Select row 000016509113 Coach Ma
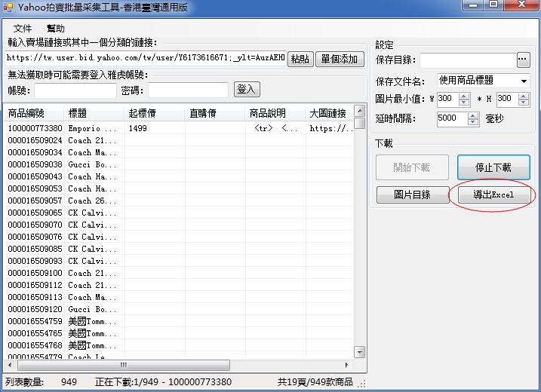The image size is (541, 392). coord(178,297)
